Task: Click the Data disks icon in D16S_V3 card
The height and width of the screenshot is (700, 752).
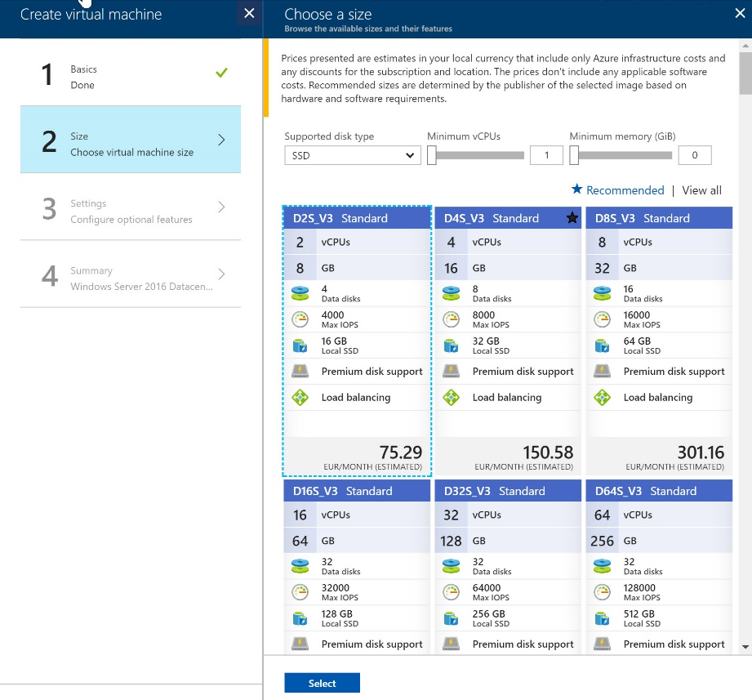Action: pyautogui.click(x=300, y=566)
